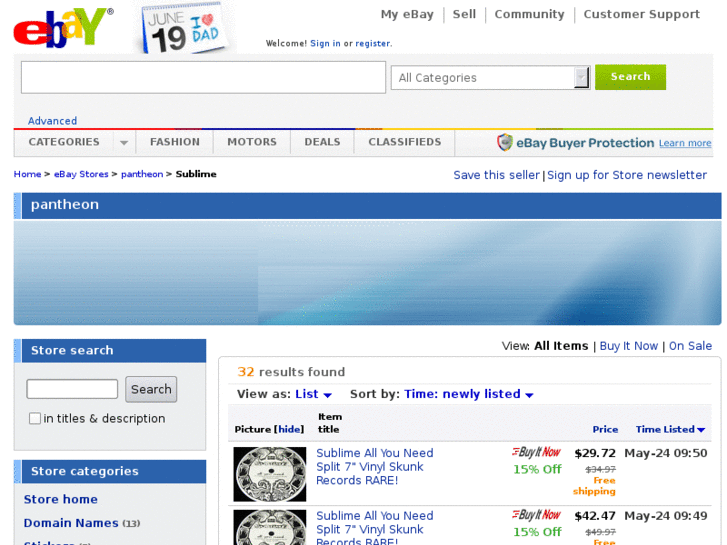The height and width of the screenshot is (545, 727).
Task: Click the Sign in link
Action: click(x=325, y=44)
